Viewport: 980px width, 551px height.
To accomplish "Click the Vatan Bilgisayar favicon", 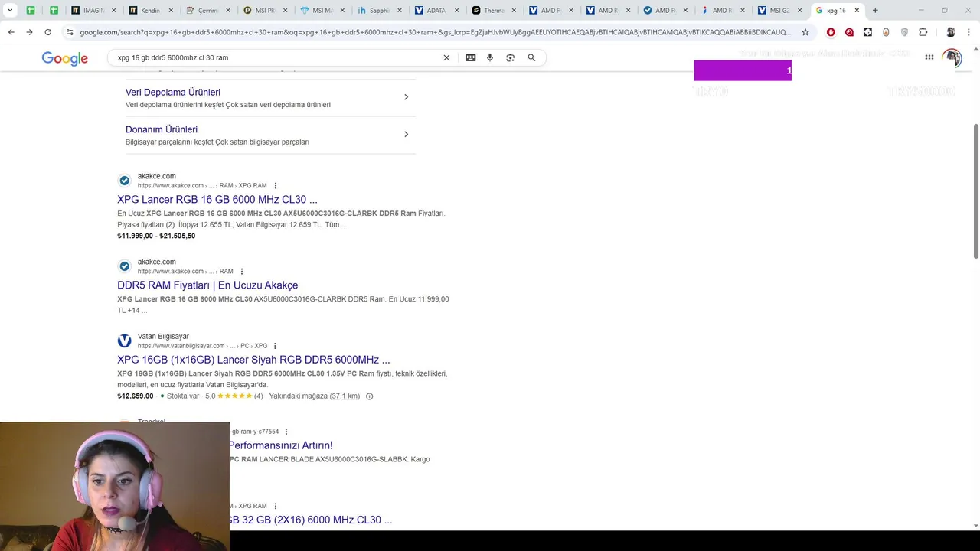I will 124,341.
